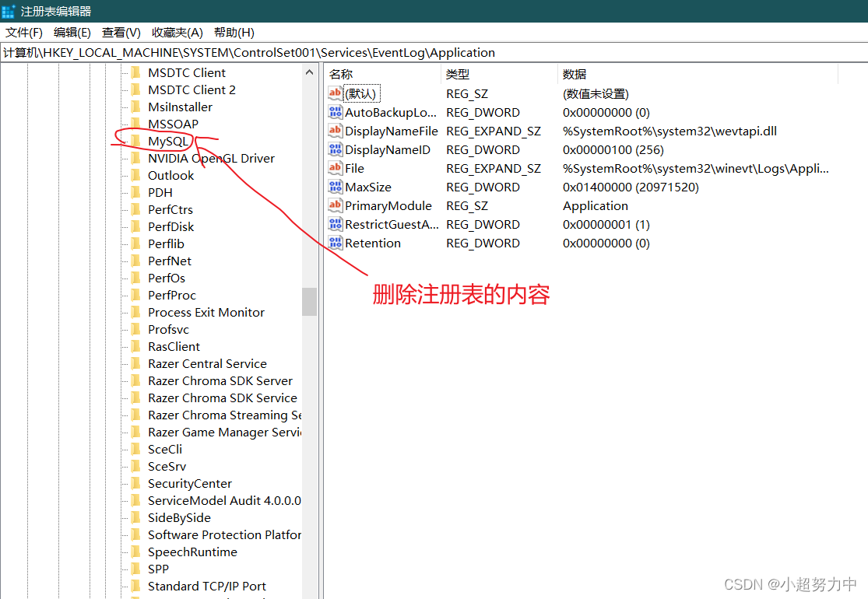Image resolution: width=868 pixels, height=599 pixels.
Task: Click the DWORD icon beside RestrictGuestAccess
Action: (x=335, y=224)
